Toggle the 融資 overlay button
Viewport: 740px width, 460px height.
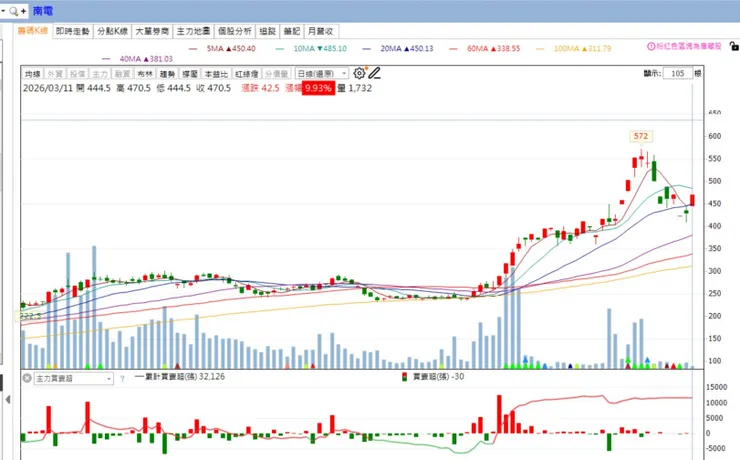[x=122, y=74]
